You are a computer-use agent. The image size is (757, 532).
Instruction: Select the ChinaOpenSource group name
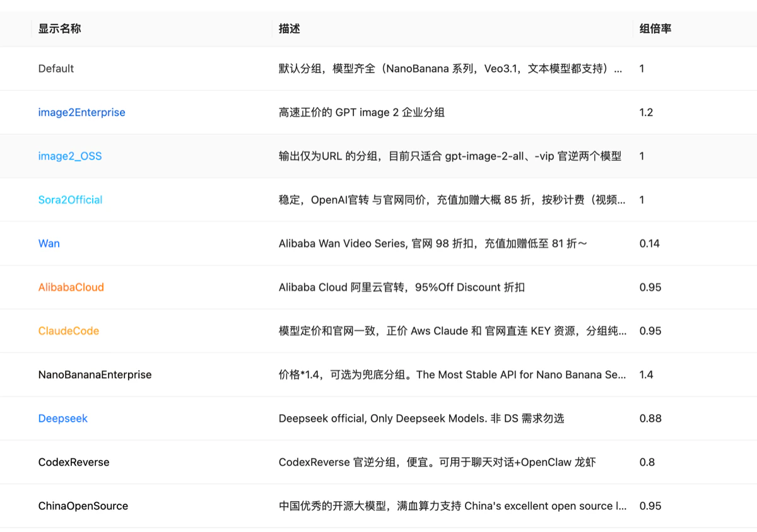83,506
